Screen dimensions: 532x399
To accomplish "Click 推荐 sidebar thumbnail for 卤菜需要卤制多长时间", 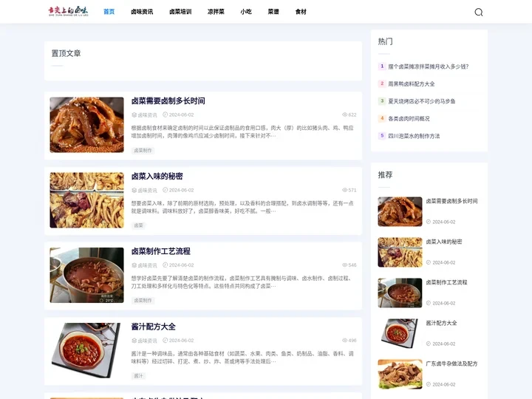I will tap(400, 212).
